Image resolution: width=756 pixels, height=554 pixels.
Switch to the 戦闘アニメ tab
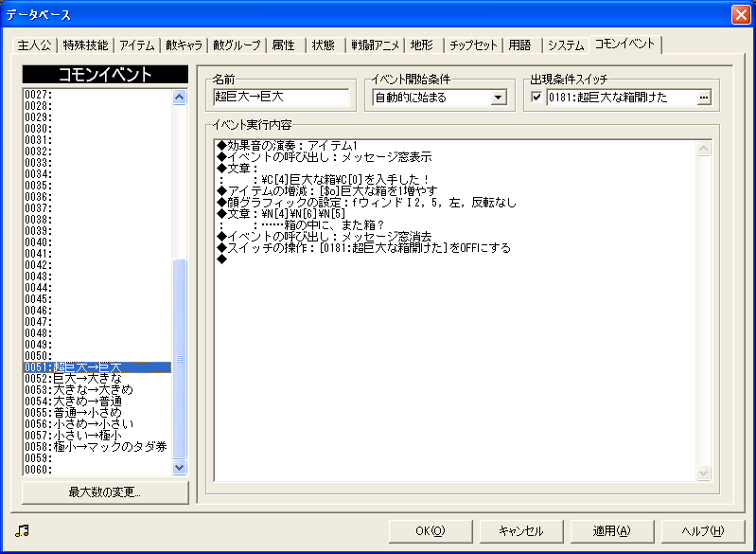coord(375,45)
